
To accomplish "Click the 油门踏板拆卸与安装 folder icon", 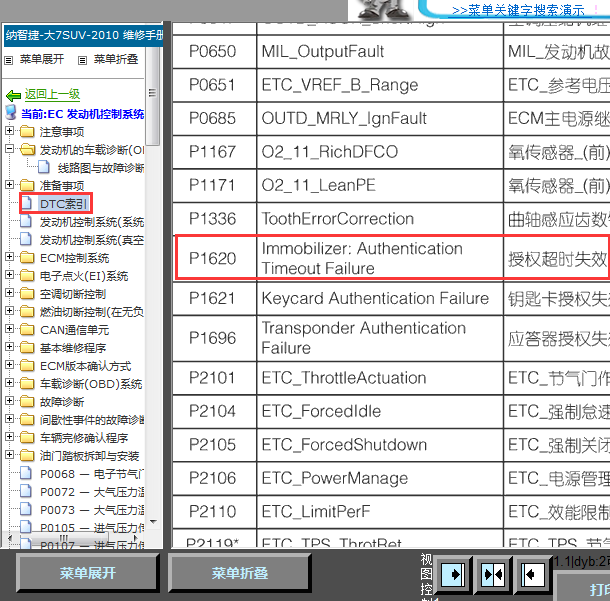I will click(x=27, y=456).
